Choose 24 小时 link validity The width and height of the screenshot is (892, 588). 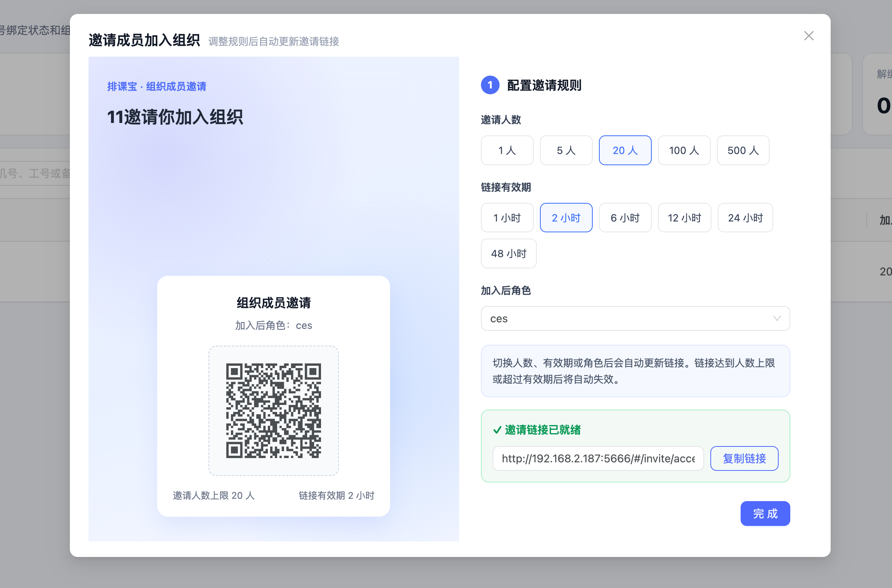point(745,218)
